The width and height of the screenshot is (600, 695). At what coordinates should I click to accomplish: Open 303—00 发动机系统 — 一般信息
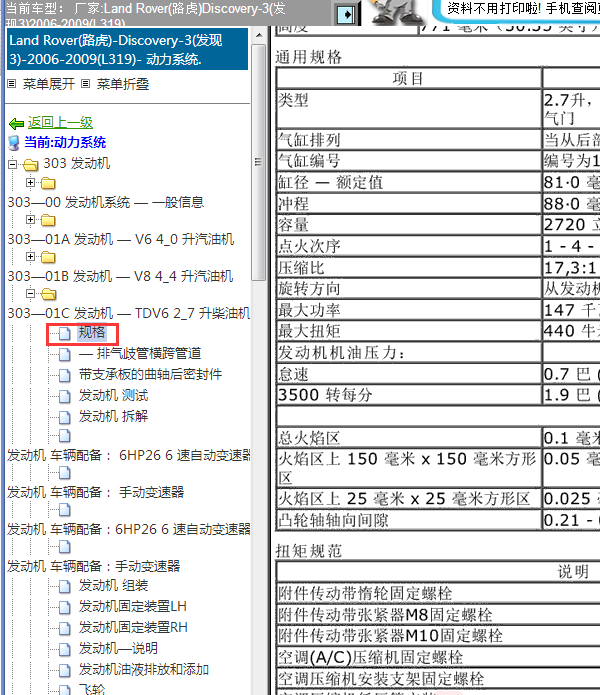pyautogui.click(x=105, y=202)
